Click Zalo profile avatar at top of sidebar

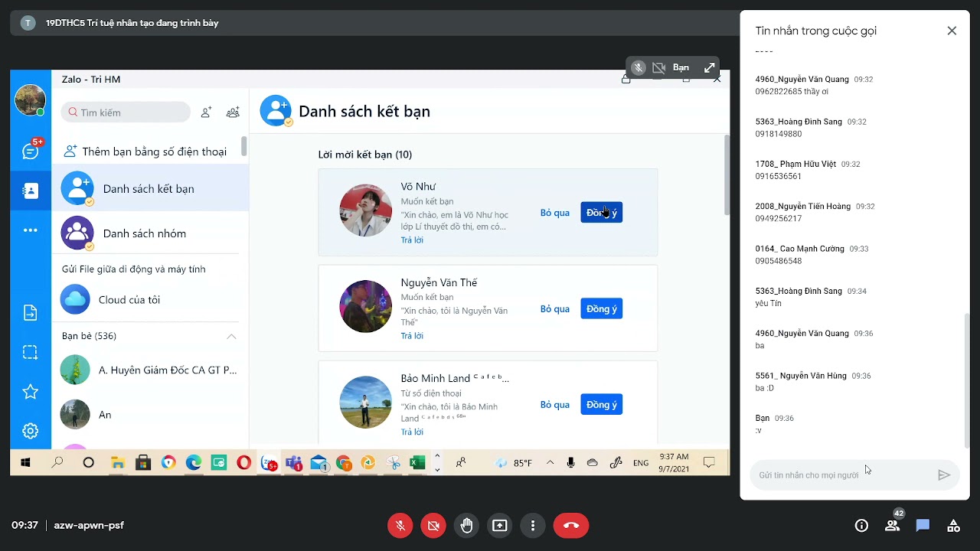(x=31, y=100)
